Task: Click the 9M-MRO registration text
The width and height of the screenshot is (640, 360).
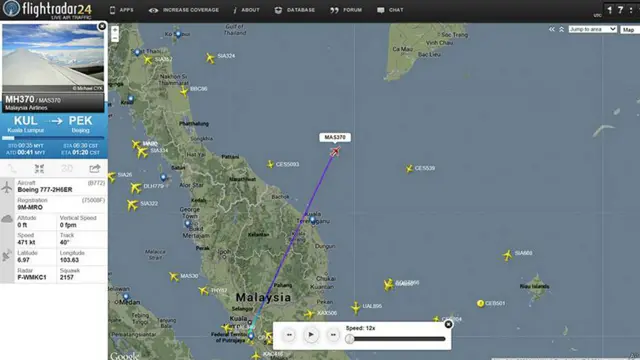Action: (x=30, y=207)
